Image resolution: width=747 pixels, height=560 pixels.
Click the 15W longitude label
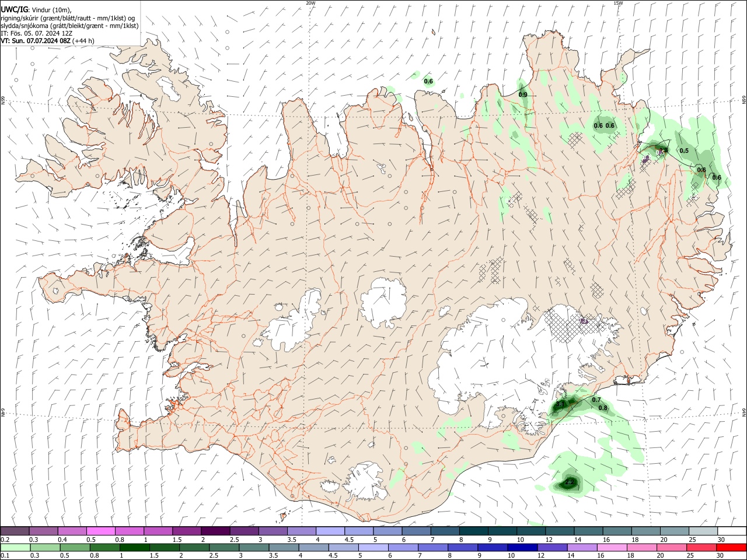[x=618, y=3]
